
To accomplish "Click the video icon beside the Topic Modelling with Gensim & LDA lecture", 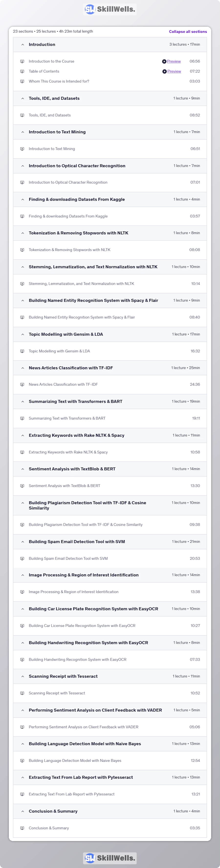I will click(22, 351).
